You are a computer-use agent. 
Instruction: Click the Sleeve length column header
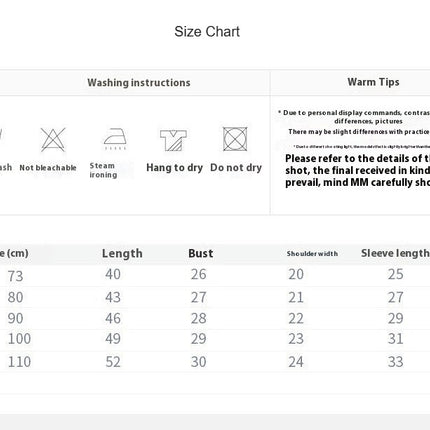coord(395,253)
